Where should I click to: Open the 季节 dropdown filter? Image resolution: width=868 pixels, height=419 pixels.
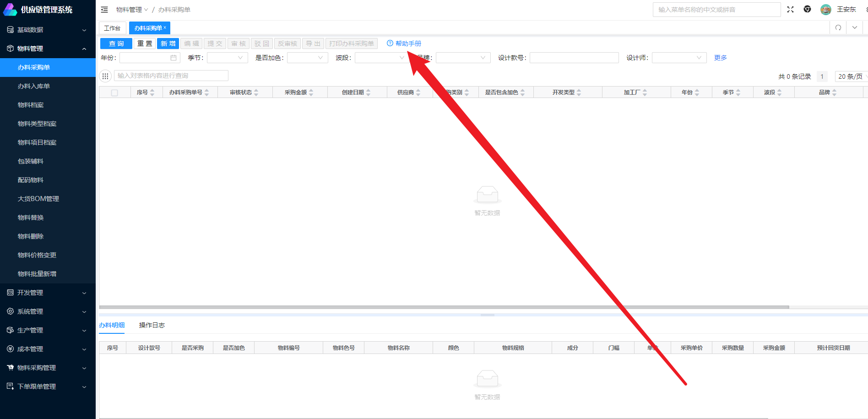coord(227,58)
